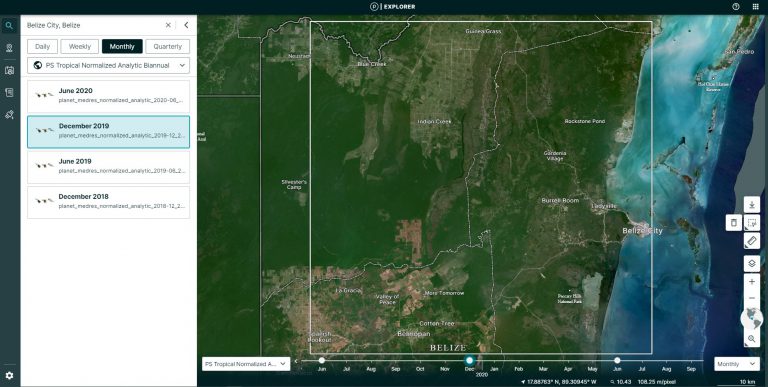Screen dimensions: 768x387
Task: Open the apps grid icon
Action: (x=755, y=6)
